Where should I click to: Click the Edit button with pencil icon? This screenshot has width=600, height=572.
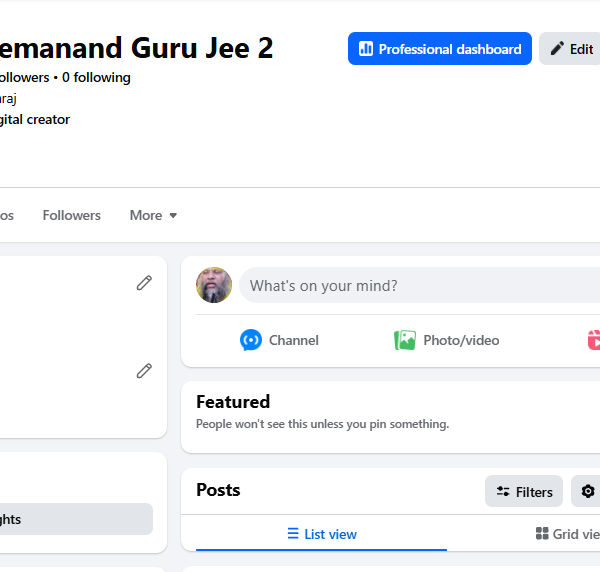[571, 49]
